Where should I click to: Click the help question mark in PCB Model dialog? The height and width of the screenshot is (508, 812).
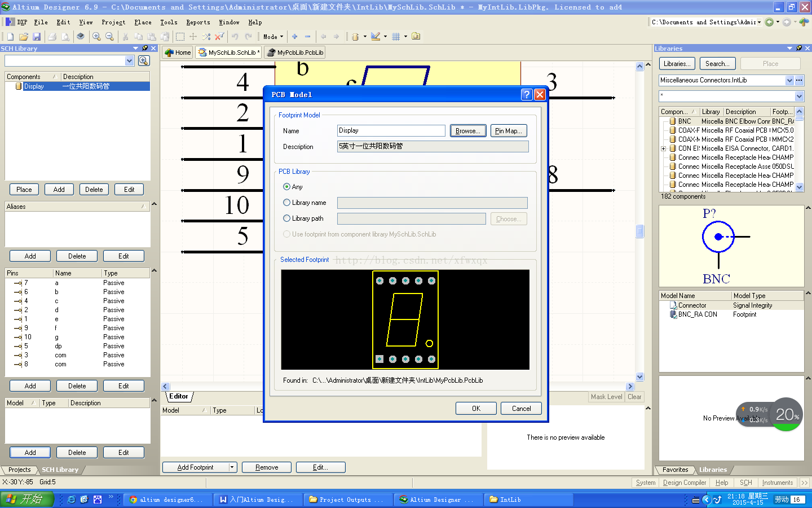[x=526, y=94]
